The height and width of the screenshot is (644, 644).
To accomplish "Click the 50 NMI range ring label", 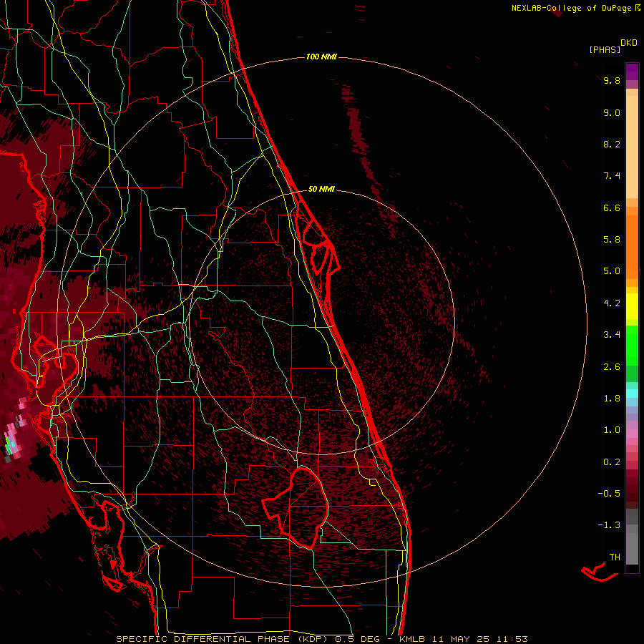I will pos(321,189).
